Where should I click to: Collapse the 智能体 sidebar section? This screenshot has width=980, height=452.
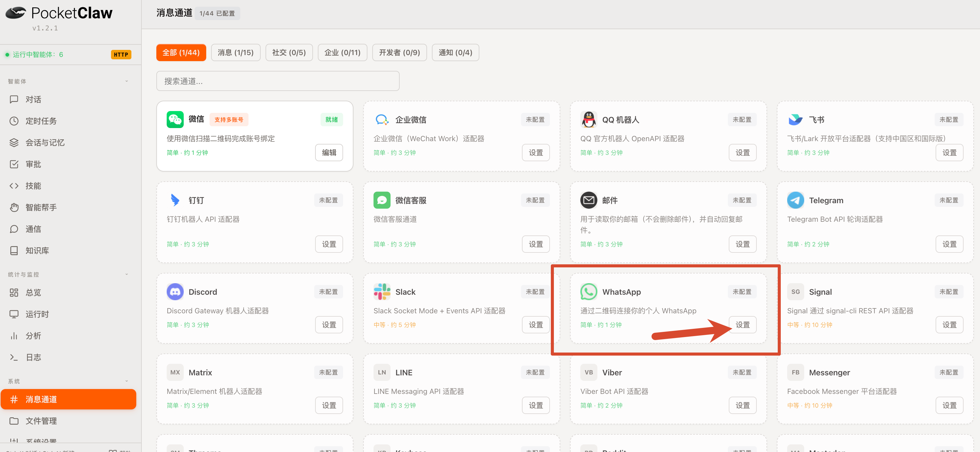point(127,81)
